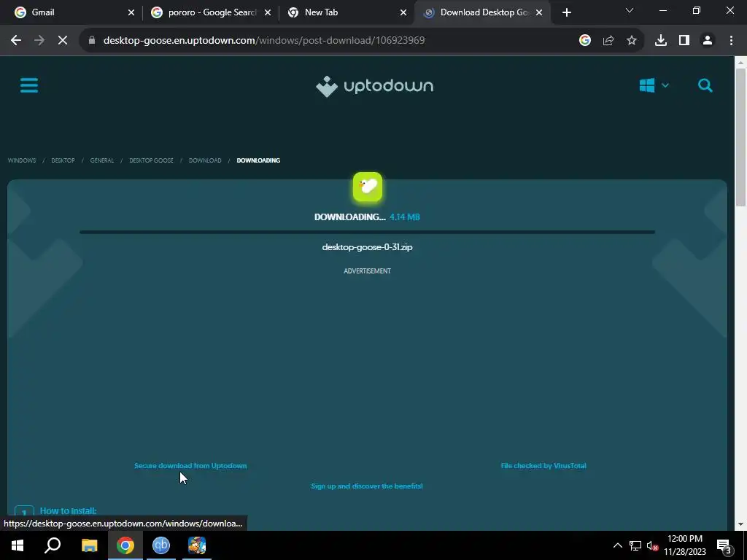
Task: Click the scrollbar down arrow
Action: (740, 524)
